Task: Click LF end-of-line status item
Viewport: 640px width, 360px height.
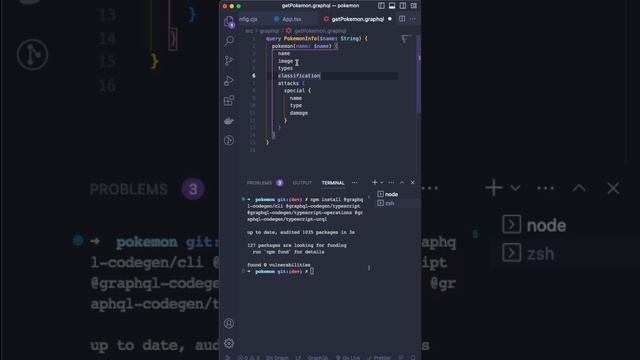Action: click(298, 357)
